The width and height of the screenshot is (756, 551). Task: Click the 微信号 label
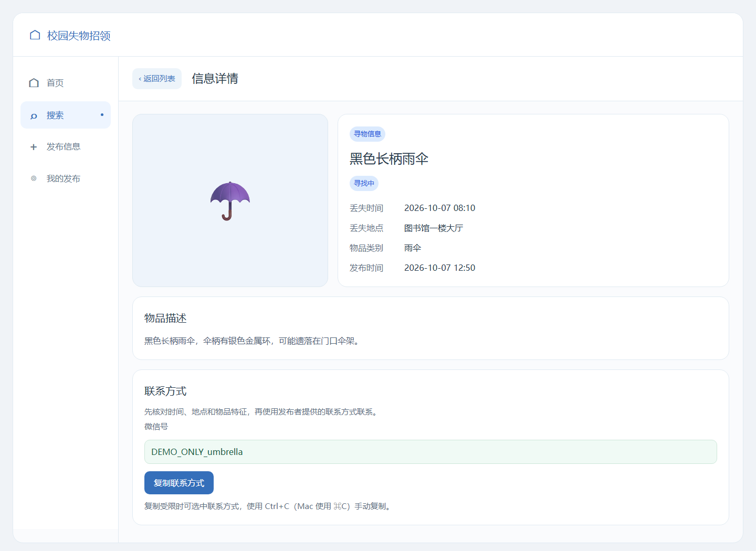(x=156, y=427)
